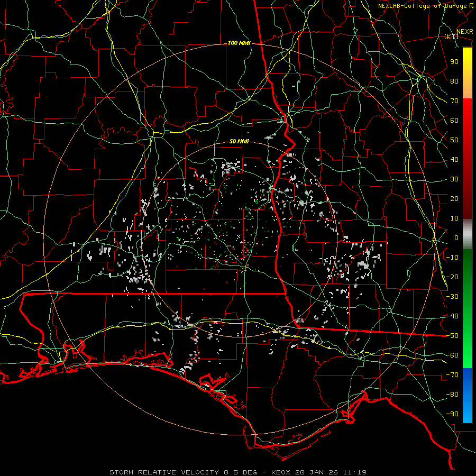Select the -60 value on the velocity scale

(x=452, y=355)
